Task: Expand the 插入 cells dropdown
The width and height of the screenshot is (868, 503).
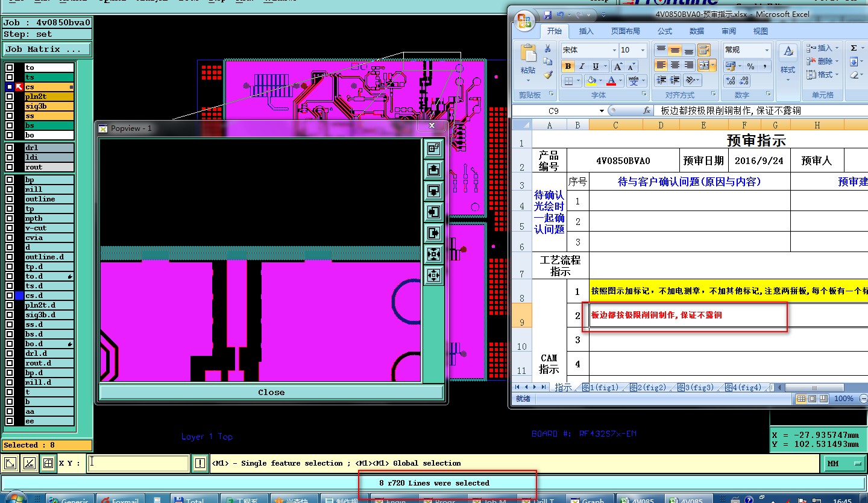Action: 837,48
